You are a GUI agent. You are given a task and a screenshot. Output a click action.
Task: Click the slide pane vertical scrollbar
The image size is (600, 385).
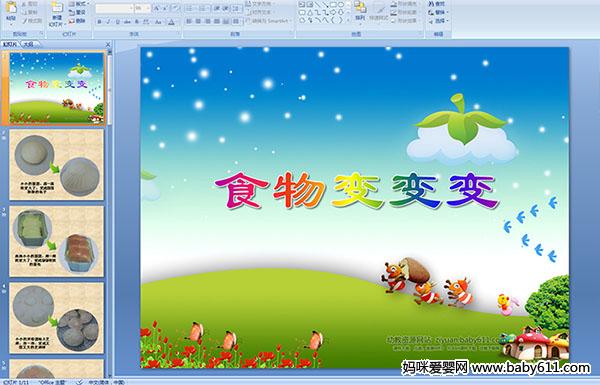coord(110,214)
